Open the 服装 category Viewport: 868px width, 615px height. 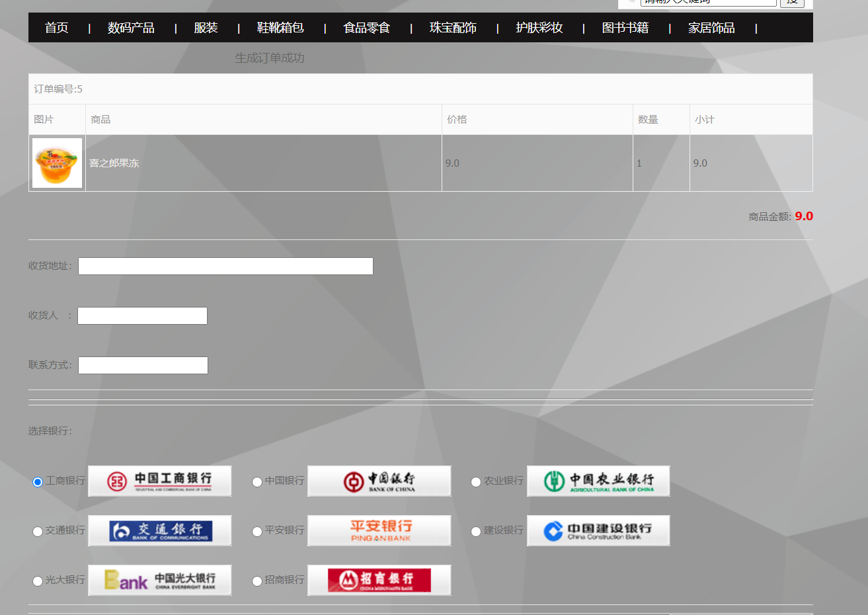pyautogui.click(x=206, y=28)
